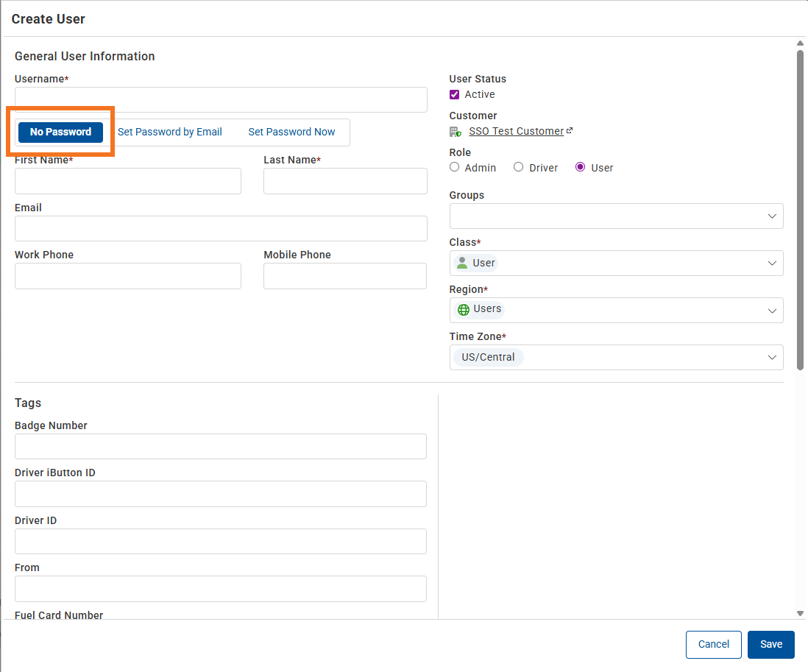
Task: Click the US/Central time zone chip
Action: click(488, 357)
